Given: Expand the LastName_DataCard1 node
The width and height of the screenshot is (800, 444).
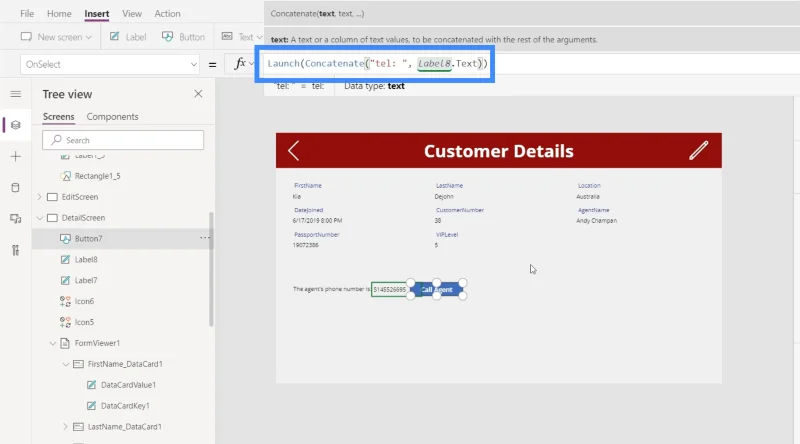Looking at the screenshot, I should [x=66, y=427].
